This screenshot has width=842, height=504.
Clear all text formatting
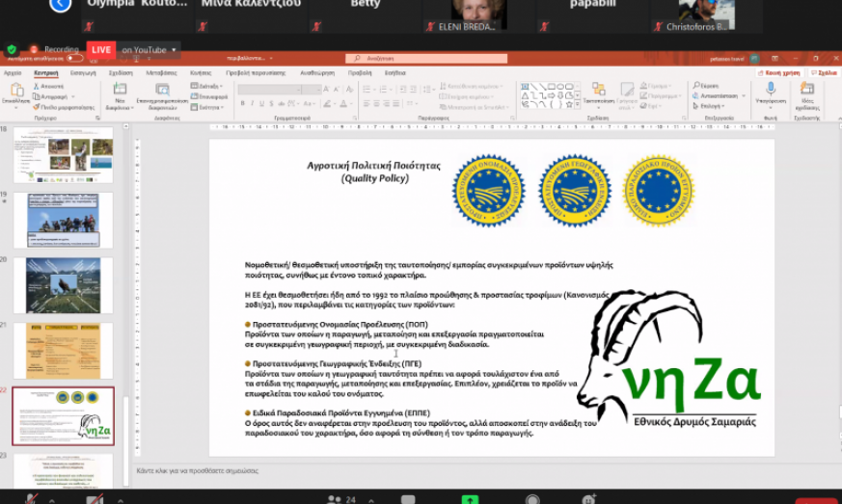(349, 89)
